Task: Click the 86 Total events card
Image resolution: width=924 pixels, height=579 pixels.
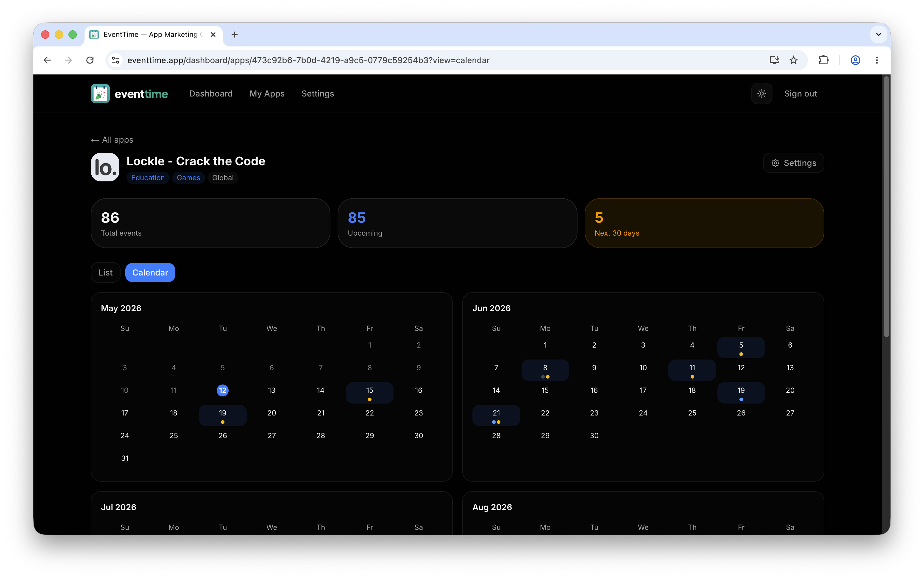Action: tap(210, 223)
